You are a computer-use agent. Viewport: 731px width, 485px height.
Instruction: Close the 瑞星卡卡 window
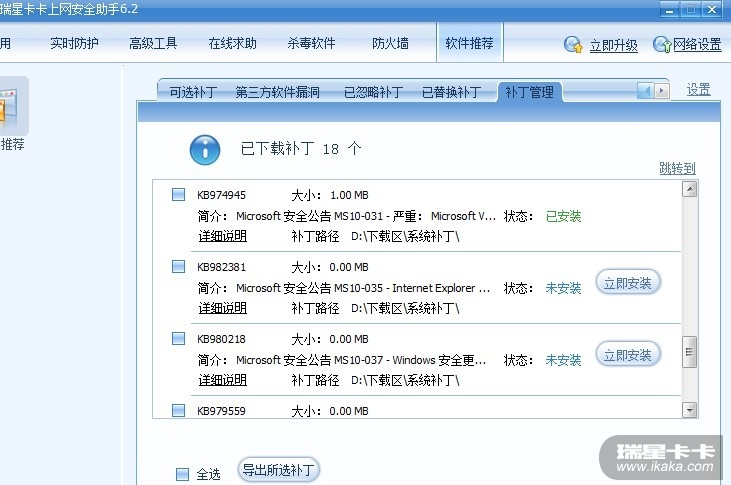point(712,9)
